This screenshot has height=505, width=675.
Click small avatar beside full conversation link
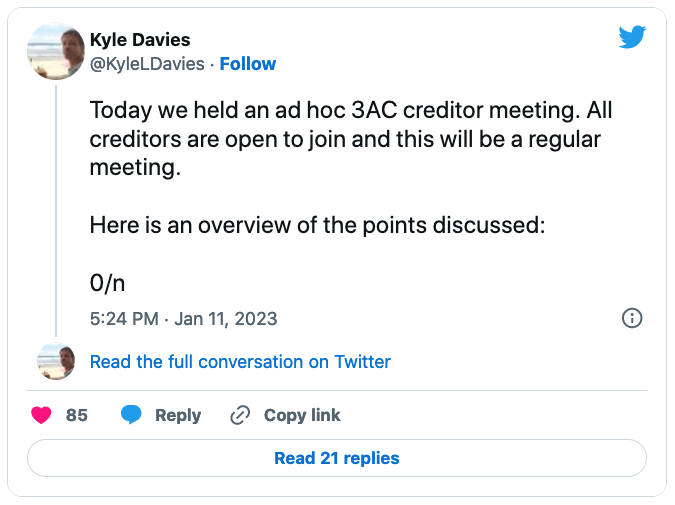tap(55, 361)
